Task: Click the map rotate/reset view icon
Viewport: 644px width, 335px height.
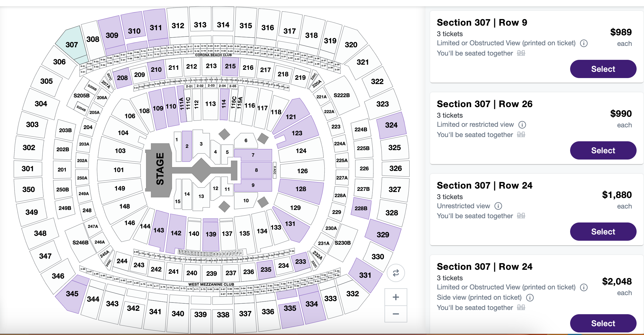Action: (x=396, y=273)
